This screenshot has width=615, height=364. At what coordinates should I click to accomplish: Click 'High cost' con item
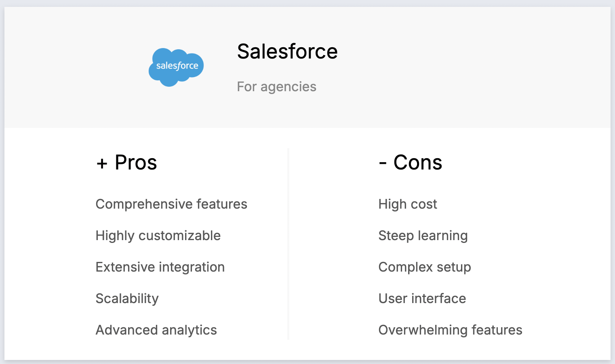408,204
